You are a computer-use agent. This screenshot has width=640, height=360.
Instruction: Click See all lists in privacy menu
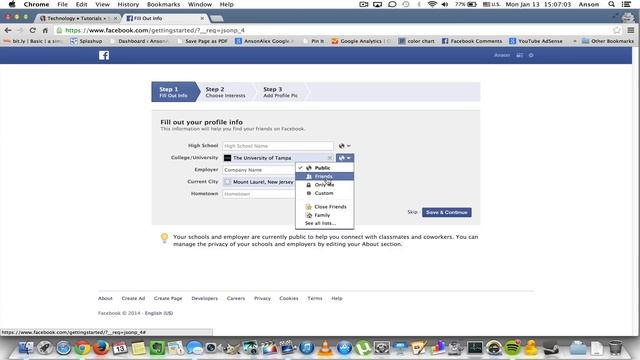(324, 223)
